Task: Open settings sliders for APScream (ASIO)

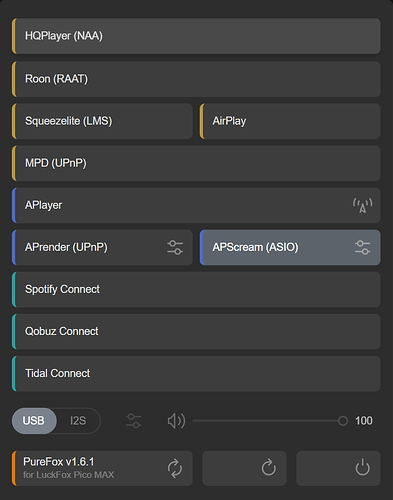Action: coord(363,248)
